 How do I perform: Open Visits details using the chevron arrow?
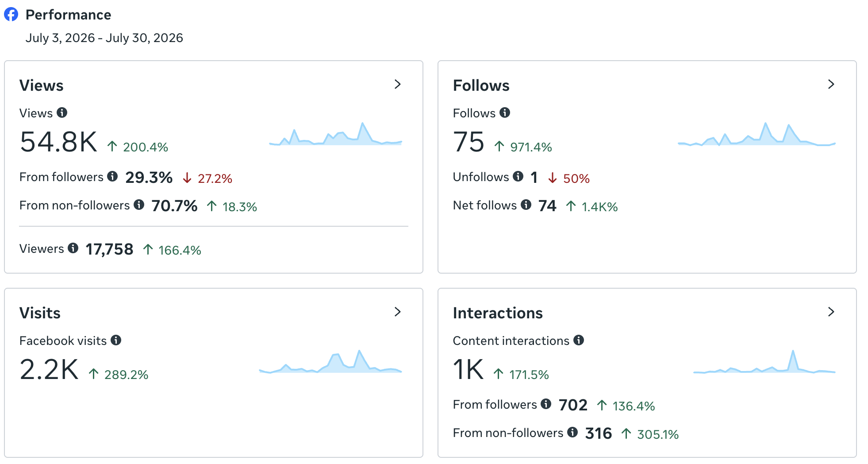pos(398,312)
